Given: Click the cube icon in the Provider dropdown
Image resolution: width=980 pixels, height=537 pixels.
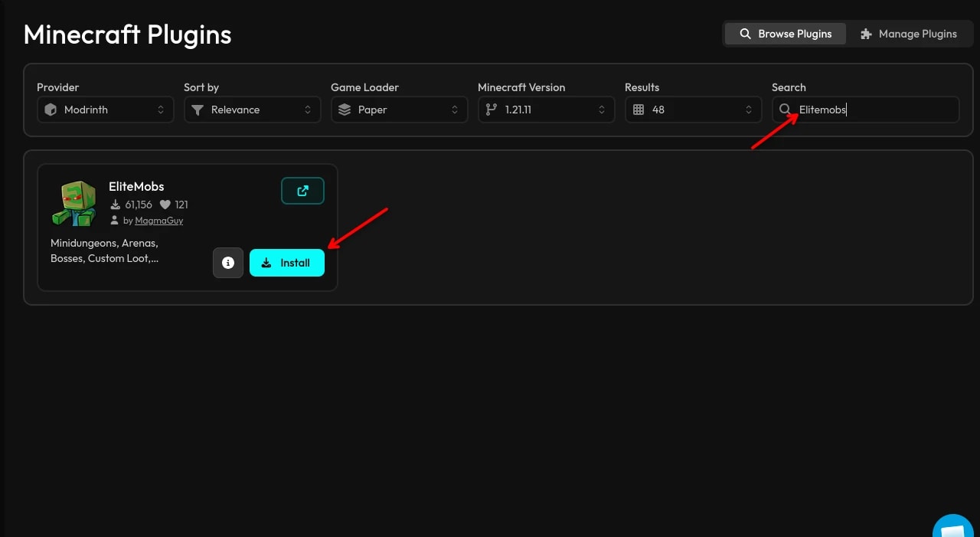Looking at the screenshot, I should pos(51,110).
